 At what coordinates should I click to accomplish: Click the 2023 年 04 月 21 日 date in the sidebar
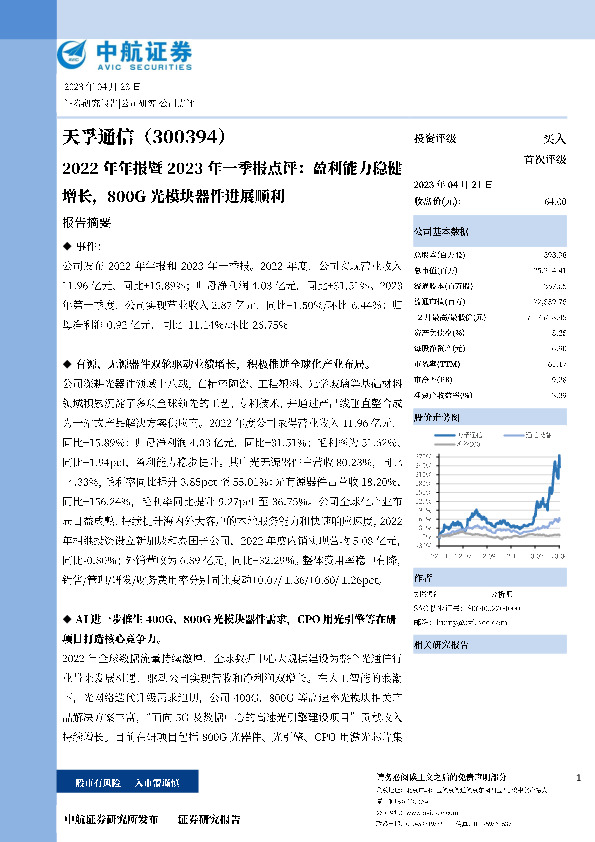coord(452,184)
